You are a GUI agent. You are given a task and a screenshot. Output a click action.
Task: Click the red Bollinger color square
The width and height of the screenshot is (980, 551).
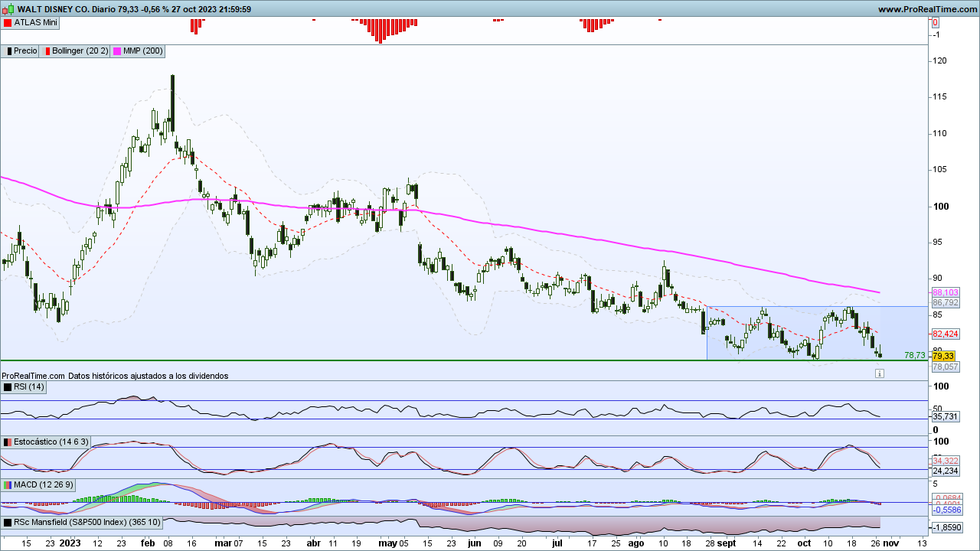(x=46, y=51)
